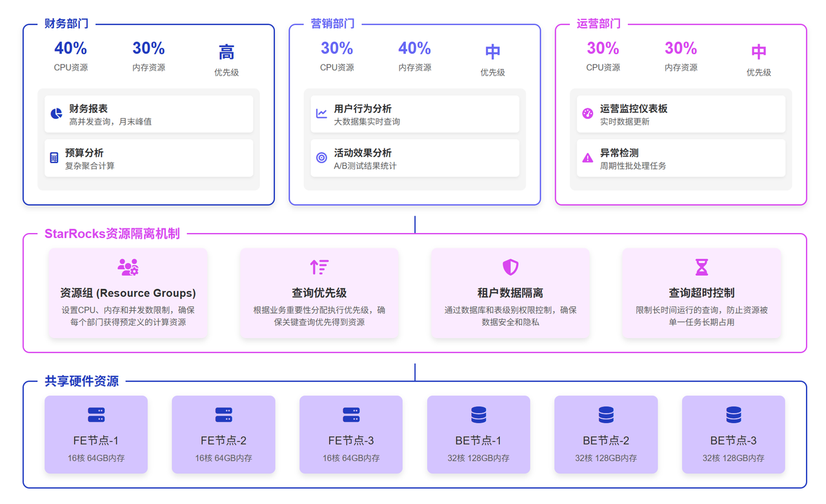826x504 pixels.
Task: Click the 查询超时控制 title
Action: pos(701,293)
